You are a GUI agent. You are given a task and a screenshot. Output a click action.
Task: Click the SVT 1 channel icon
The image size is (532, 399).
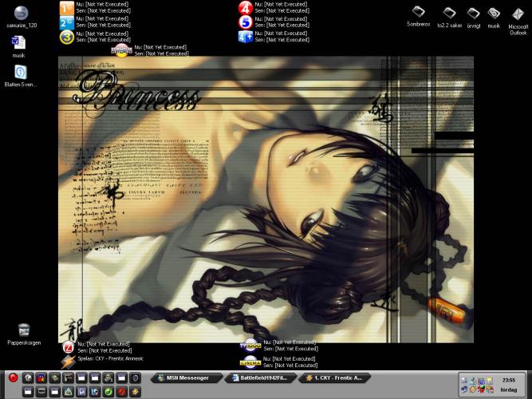(67, 7)
